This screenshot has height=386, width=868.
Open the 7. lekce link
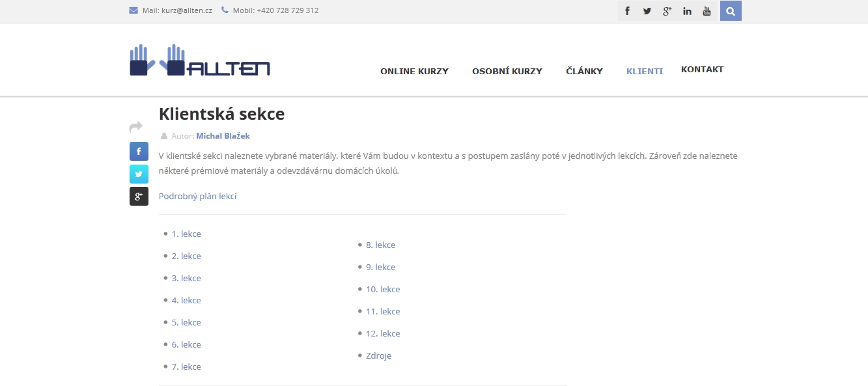186,366
